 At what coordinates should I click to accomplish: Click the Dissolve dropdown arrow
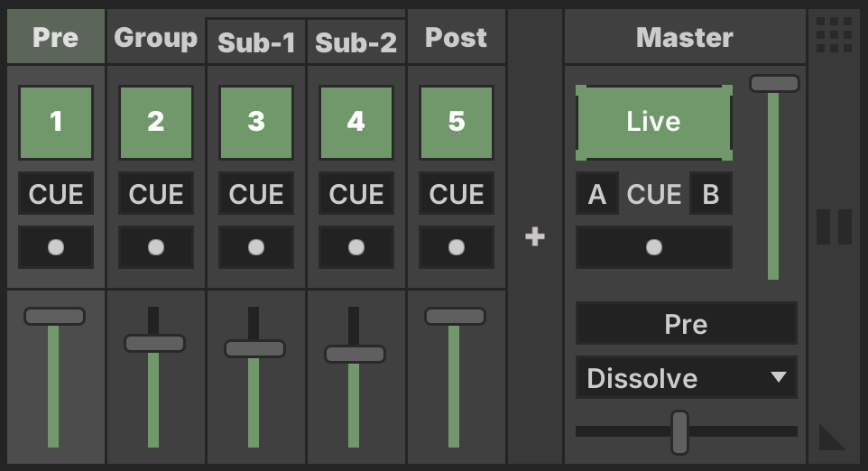tap(779, 377)
